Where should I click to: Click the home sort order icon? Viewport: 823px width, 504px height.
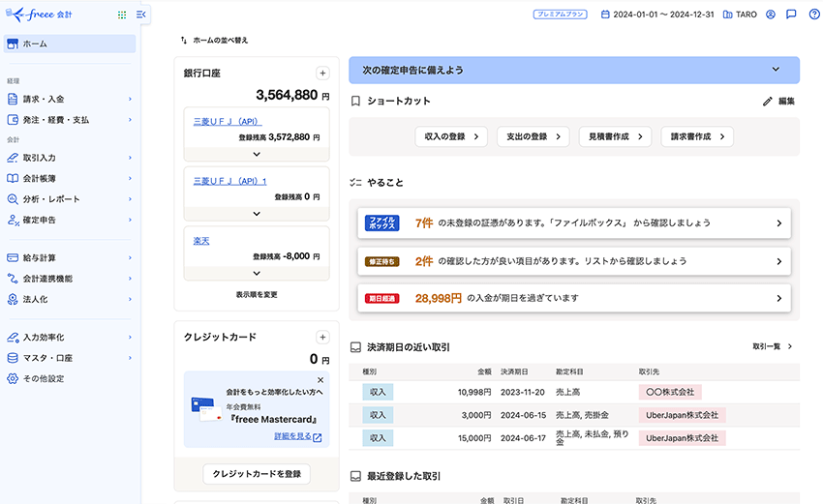click(184, 41)
